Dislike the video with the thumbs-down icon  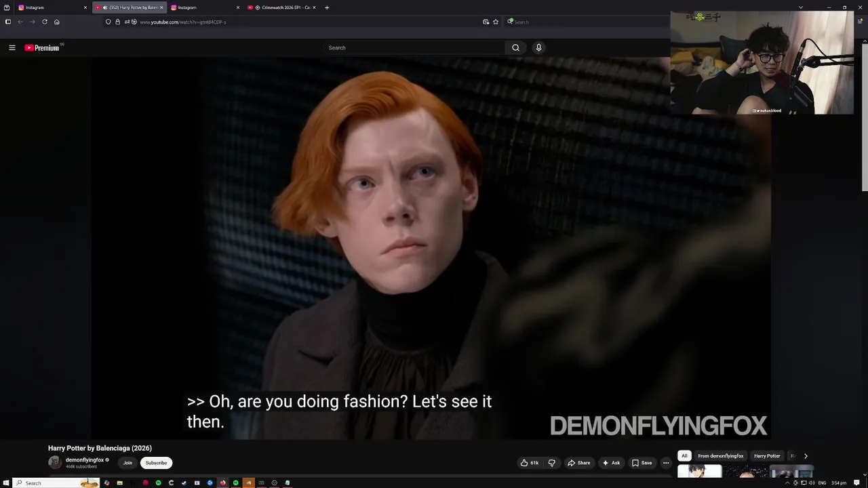(551, 463)
